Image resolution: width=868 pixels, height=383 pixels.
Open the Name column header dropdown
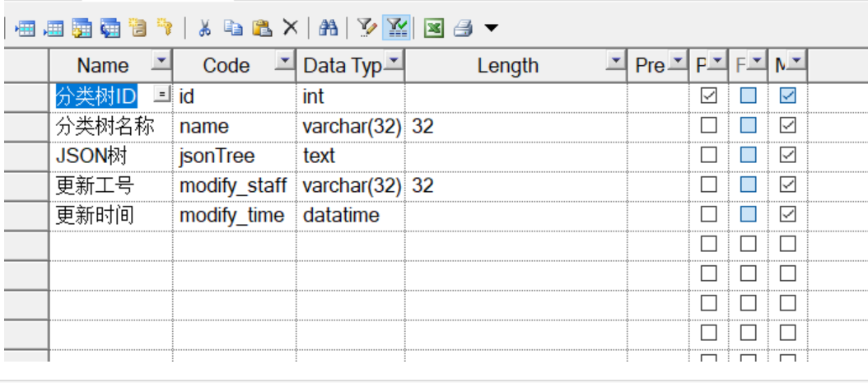[161, 61]
